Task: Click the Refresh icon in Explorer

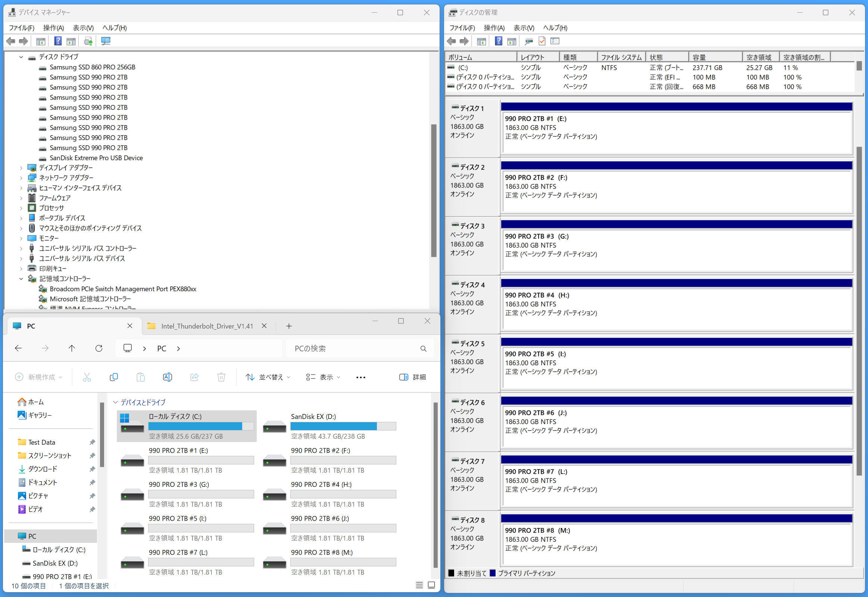Action: 99,348
